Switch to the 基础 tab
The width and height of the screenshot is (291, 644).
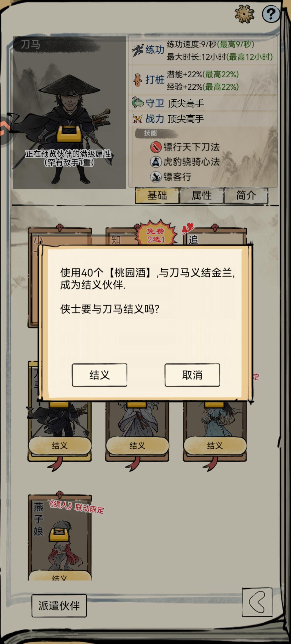157,195
